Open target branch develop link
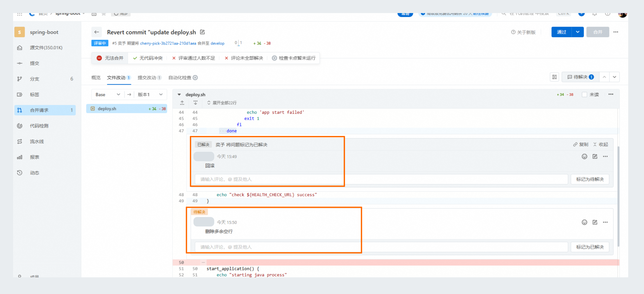 [x=217, y=43]
